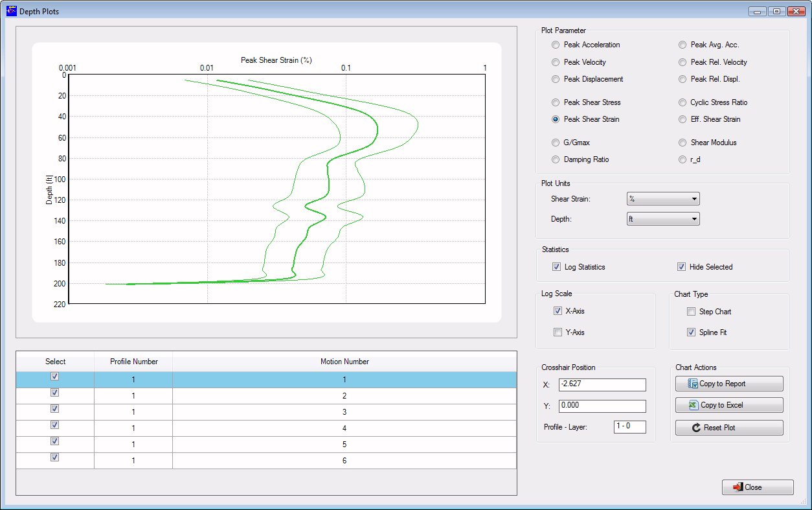
Task: Click the Reset Plot button
Action: pyautogui.click(x=729, y=428)
